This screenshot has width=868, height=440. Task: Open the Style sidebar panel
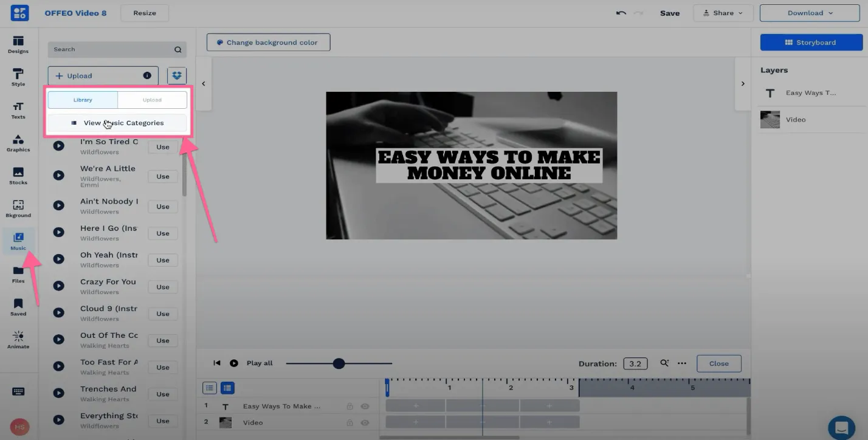pyautogui.click(x=18, y=77)
